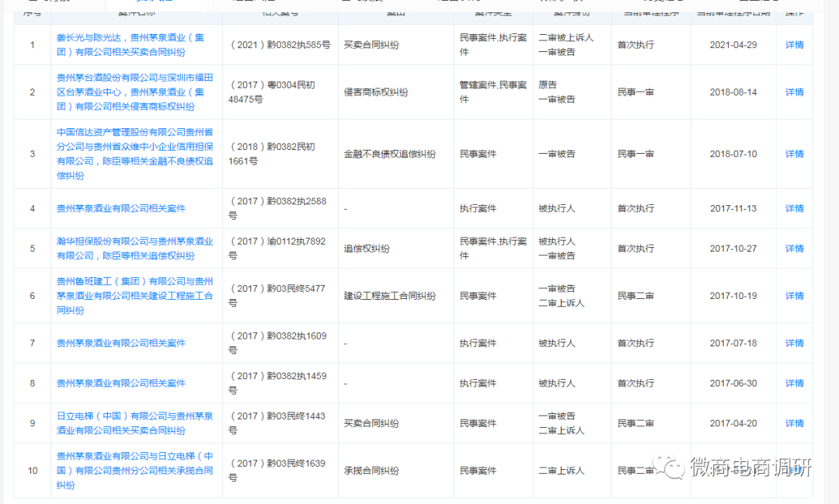Select cause cell 承揽合同纠纷
Viewport: 839px width, 504px height.
tap(371, 471)
